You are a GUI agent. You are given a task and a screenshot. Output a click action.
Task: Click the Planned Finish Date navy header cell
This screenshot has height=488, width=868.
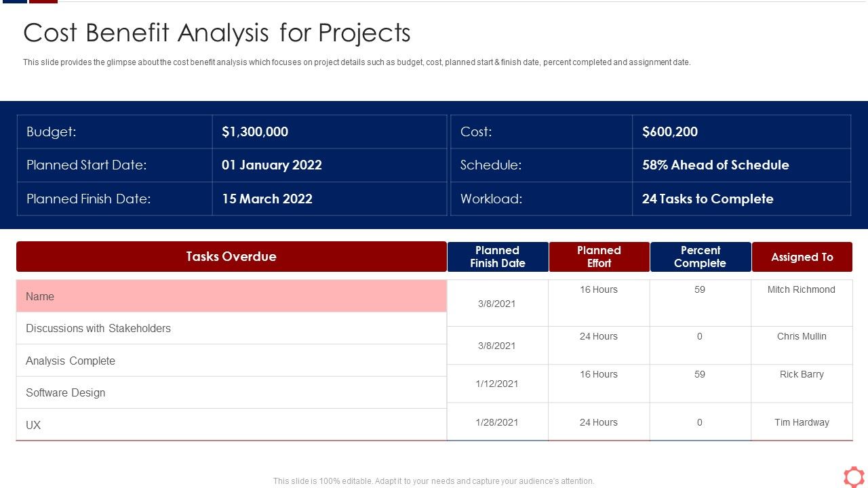(x=498, y=257)
